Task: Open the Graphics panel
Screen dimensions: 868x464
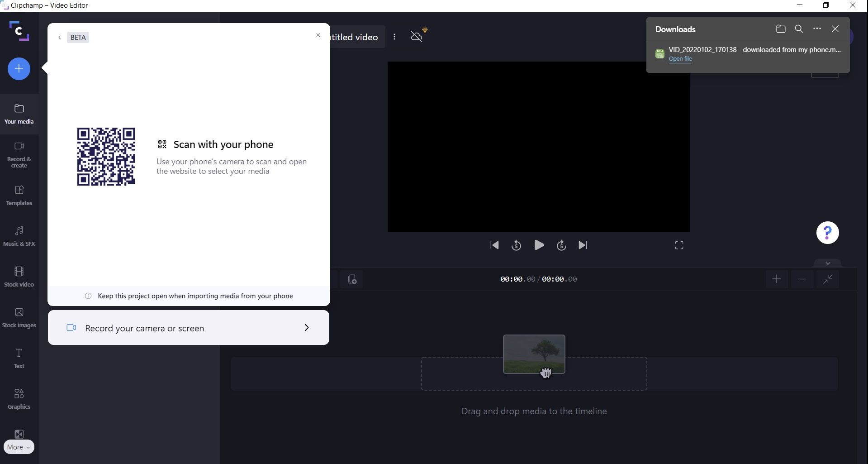Action: (x=19, y=398)
